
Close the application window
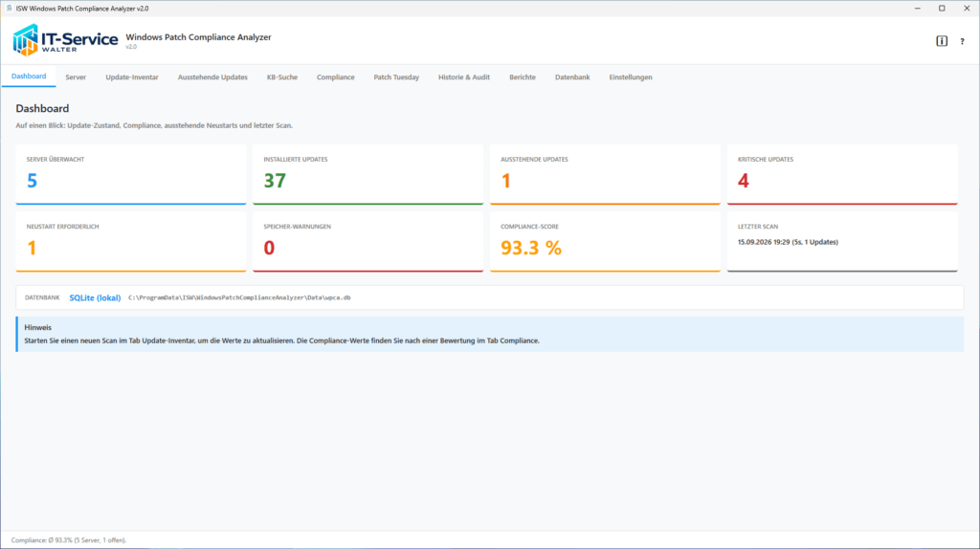(x=967, y=8)
